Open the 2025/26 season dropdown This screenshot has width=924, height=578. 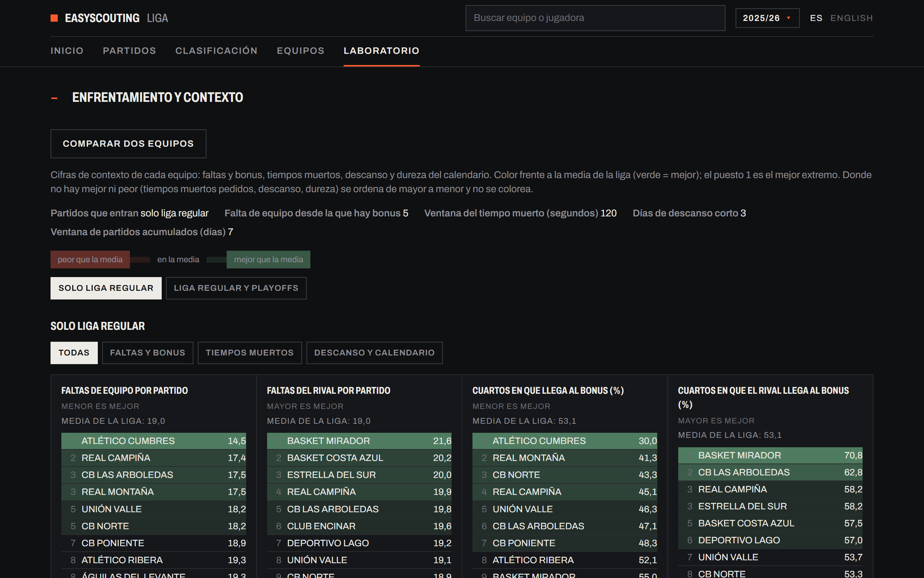click(767, 18)
